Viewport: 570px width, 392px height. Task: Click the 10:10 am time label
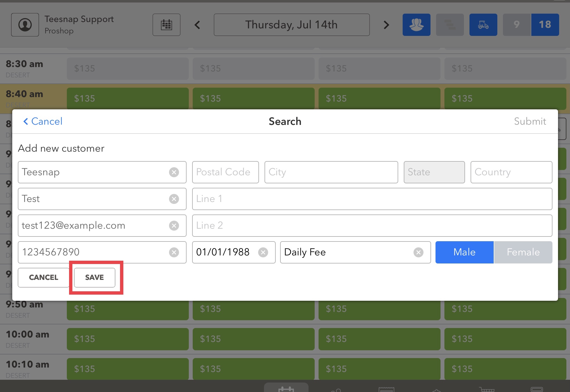pos(28,364)
